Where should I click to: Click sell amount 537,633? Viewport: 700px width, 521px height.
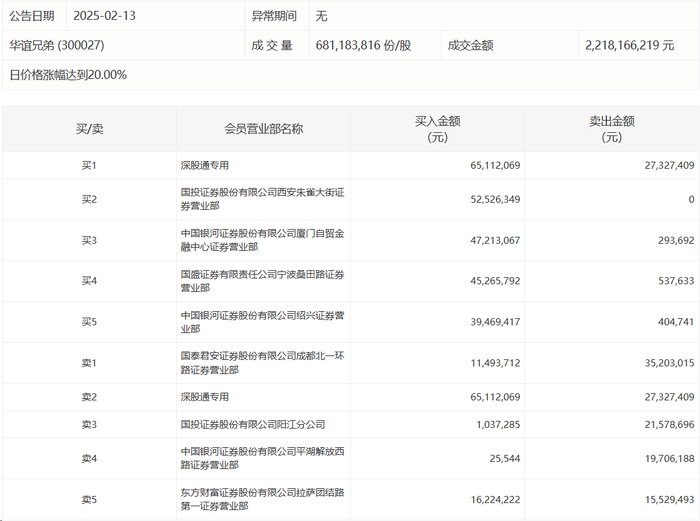[676, 281]
